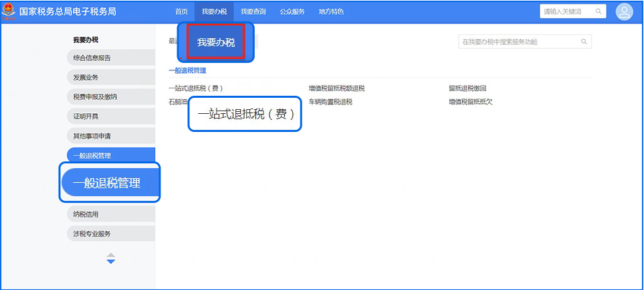Open 涉税专业服务 from the left menu
The width and height of the screenshot is (644, 290).
[92, 234]
